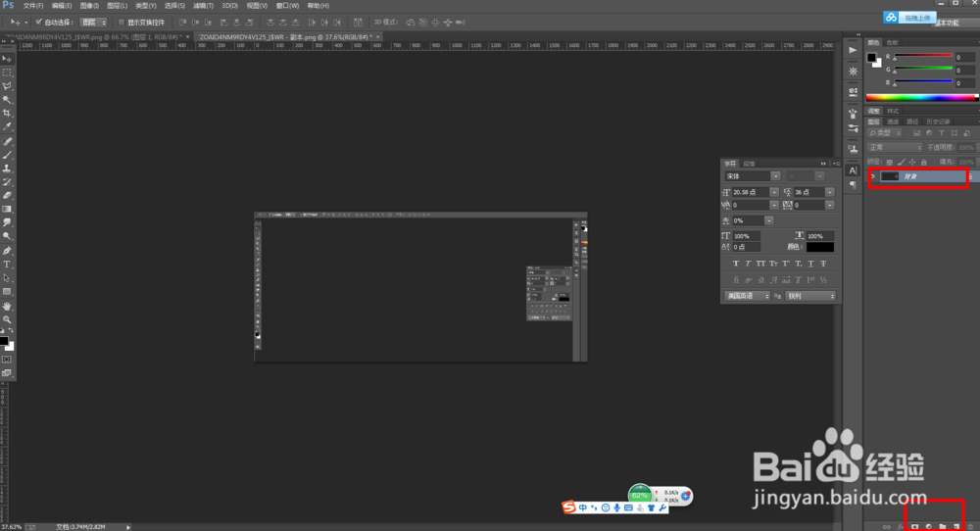Select the History Brush tool

[x=7, y=182]
